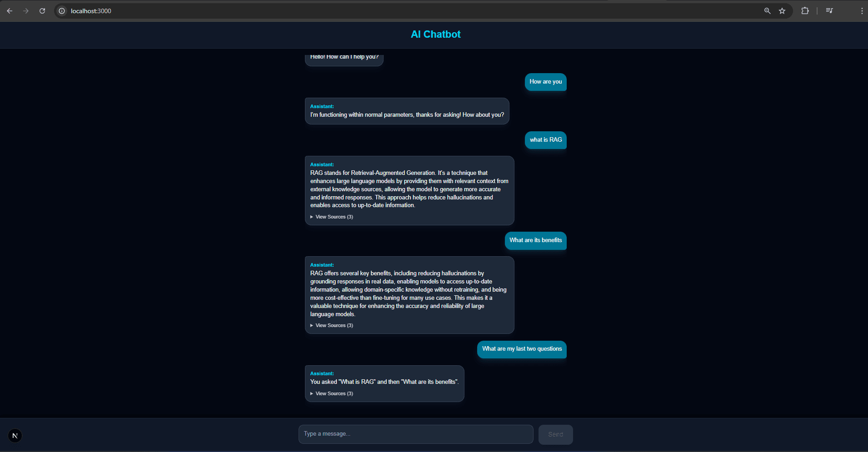Image resolution: width=868 pixels, height=452 pixels.
Task: Expand View Sources under last two questions answer
Action: click(332, 394)
